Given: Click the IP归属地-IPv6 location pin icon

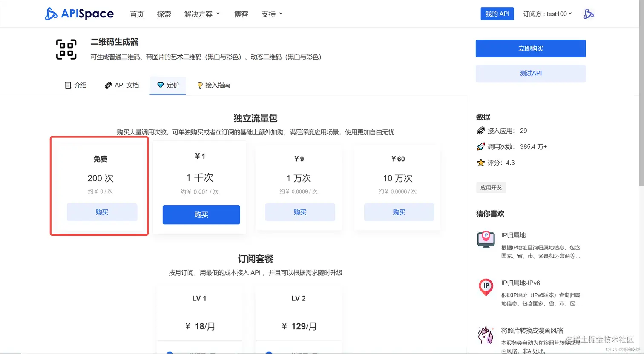Looking at the screenshot, I should coord(486,288).
